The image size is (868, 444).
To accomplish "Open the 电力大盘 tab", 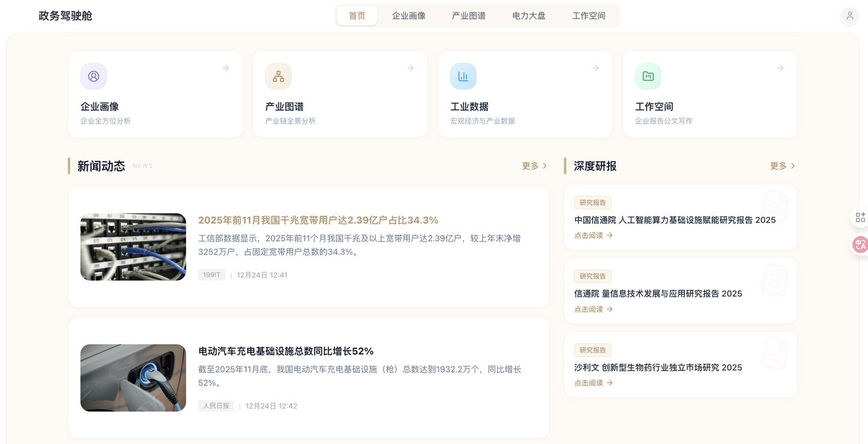I will pos(529,16).
